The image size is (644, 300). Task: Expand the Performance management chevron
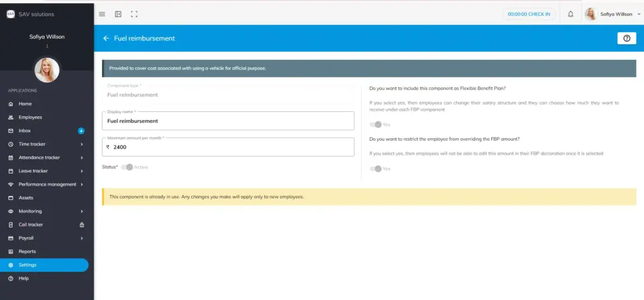coord(82,184)
